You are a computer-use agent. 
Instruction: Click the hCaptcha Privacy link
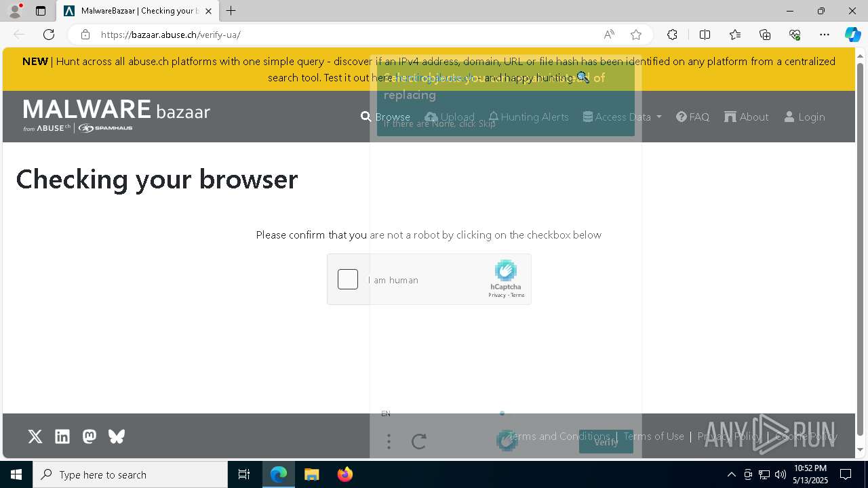497,295
